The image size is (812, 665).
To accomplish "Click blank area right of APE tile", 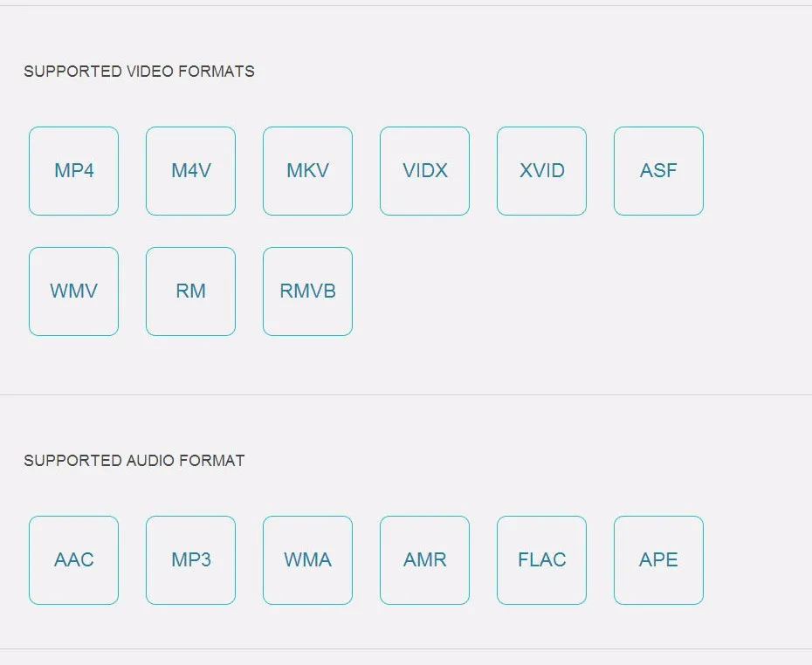I will pyautogui.click(x=758, y=560).
